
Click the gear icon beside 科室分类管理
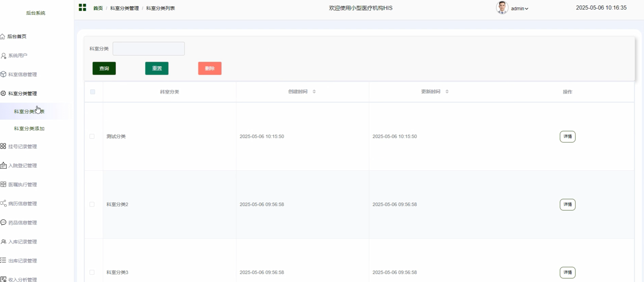(x=3, y=93)
